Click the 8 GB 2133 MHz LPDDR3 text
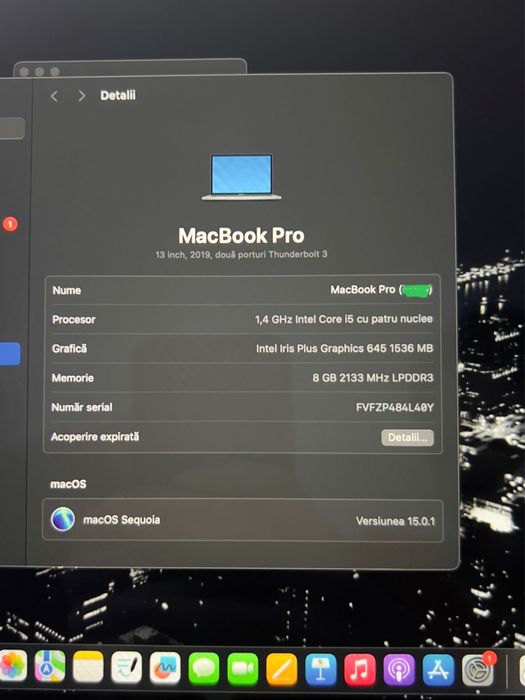The image size is (525, 700). tap(373, 378)
